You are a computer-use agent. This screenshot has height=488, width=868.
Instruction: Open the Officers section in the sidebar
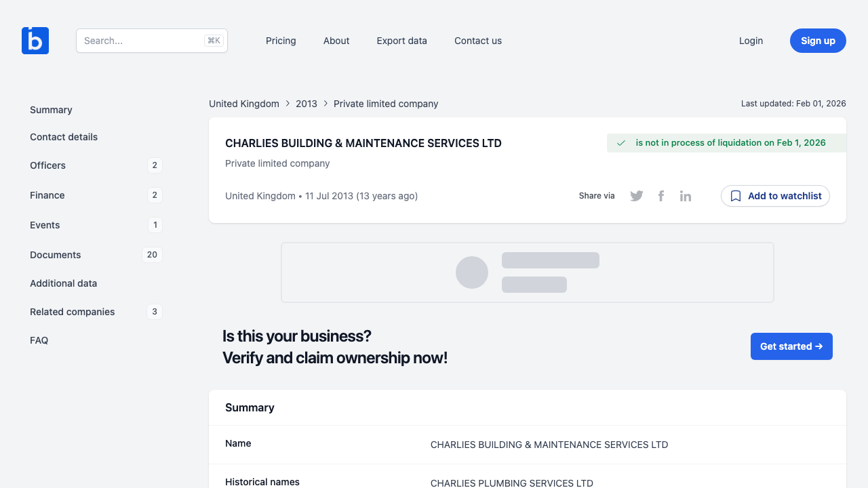[47, 165]
